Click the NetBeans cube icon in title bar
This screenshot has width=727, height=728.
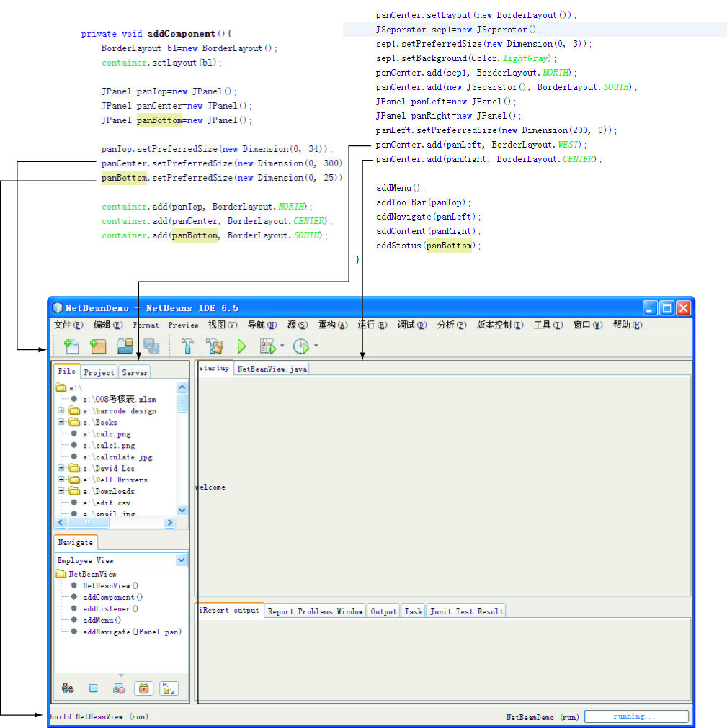(x=58, y=307)
